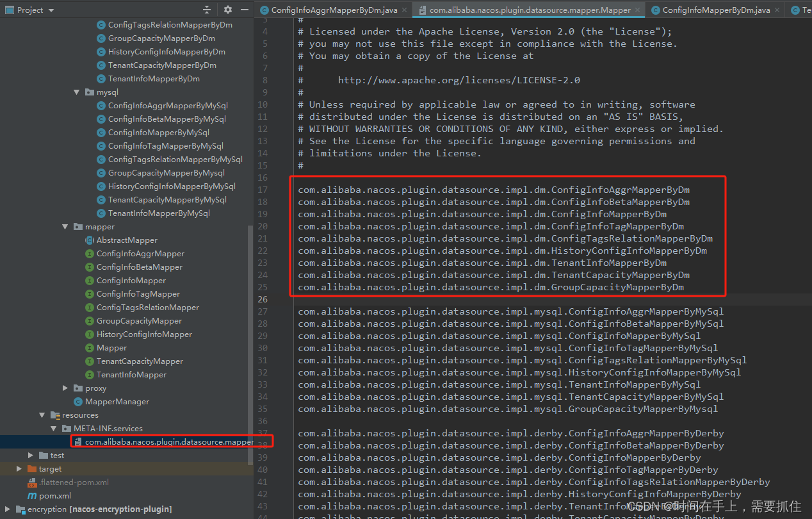Screen dimensions: 812x519
Task: Click line 27 ConfigInfoAggrMapperByMySql entry
Action: [511, 311]
